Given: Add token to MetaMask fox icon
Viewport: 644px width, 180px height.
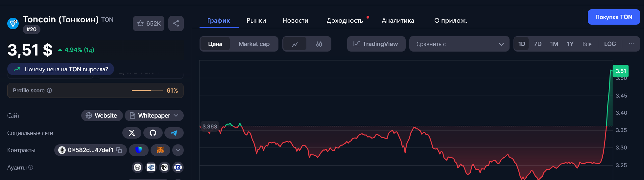Looking at the screenshot, I should point(160,150).
